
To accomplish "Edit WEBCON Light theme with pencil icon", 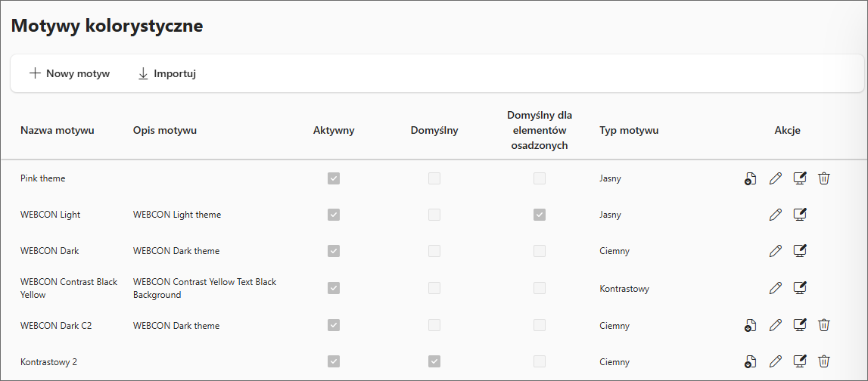I will coord(775,215).
